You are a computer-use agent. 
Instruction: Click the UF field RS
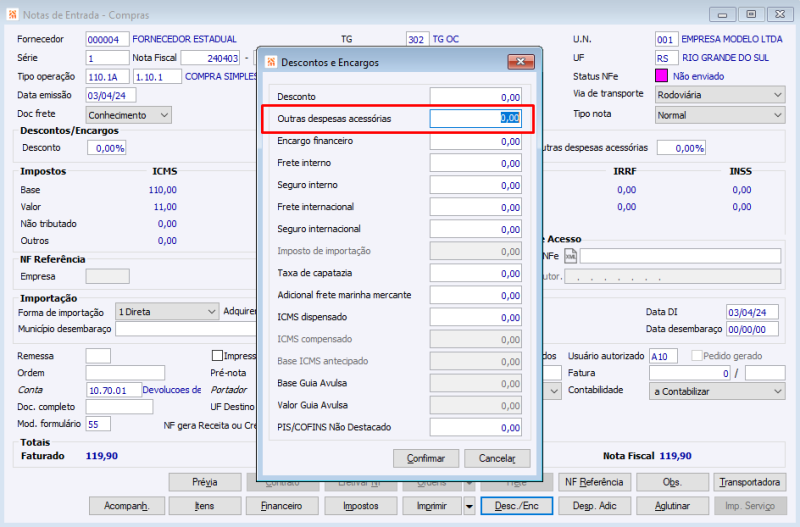pyautogui.click(x=666, y=58)
